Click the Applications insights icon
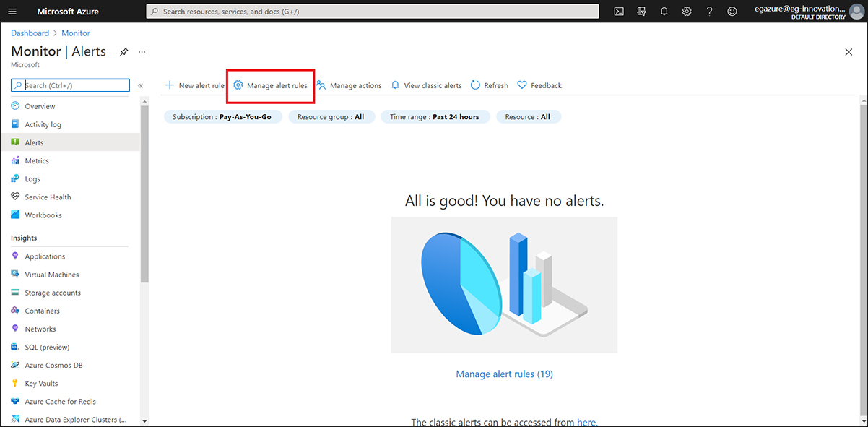This screenshot has width=868, height=427. (16, 256)
